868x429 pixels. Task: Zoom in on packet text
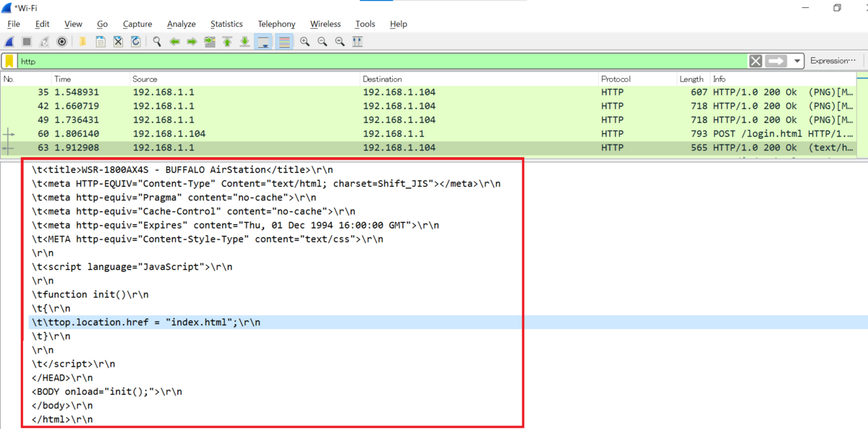pos(305,42)
